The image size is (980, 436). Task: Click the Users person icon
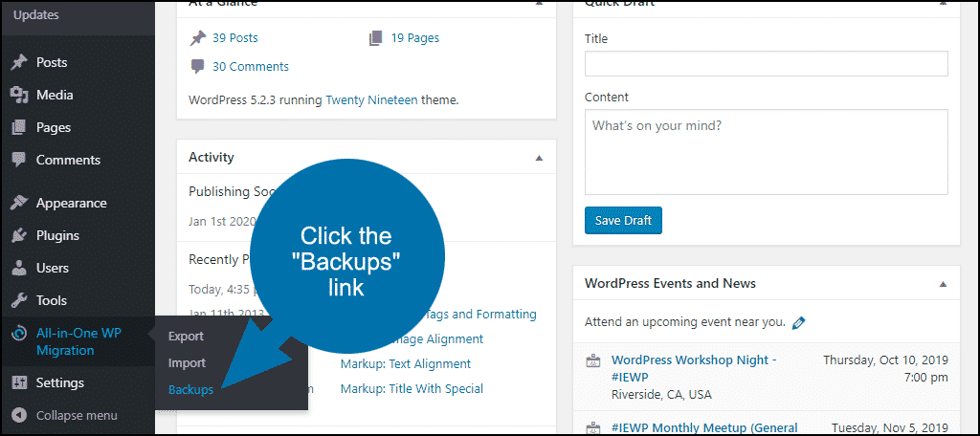[x=19, y=268]
